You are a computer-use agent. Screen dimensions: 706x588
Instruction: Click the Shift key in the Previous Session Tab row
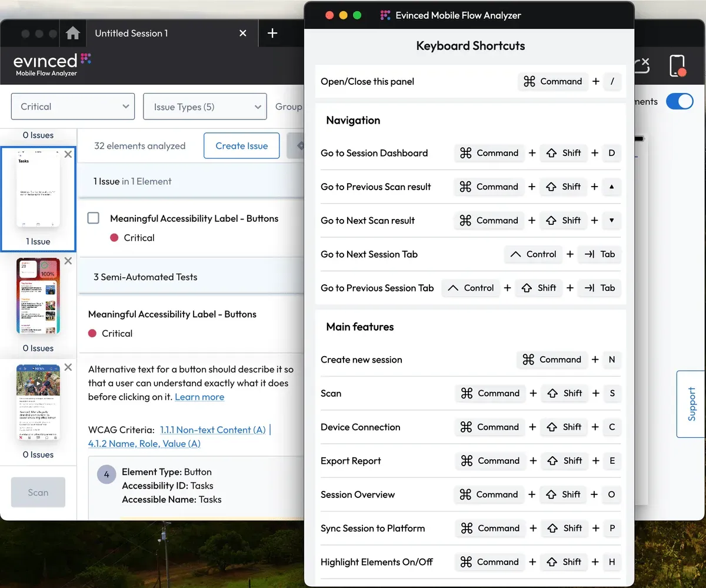coord(539,288)
